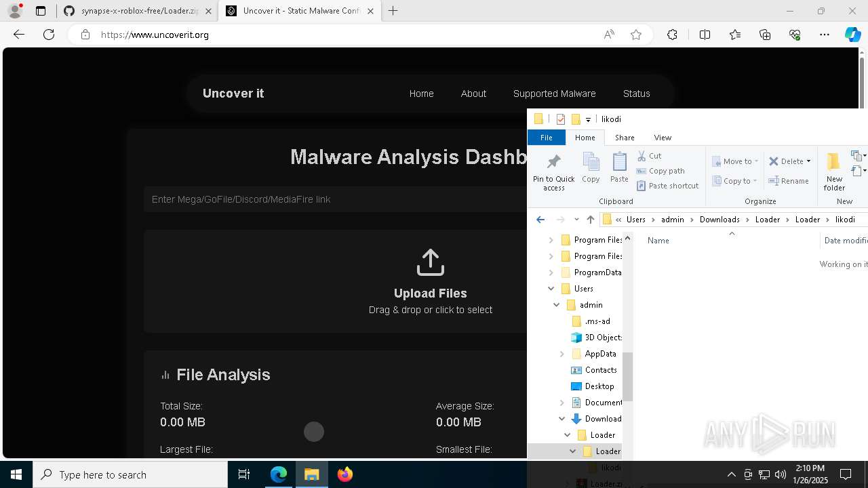This screenshot has height=488, width=868.
Task: Click the Paste ribbon button
Action: coord(619,168)
